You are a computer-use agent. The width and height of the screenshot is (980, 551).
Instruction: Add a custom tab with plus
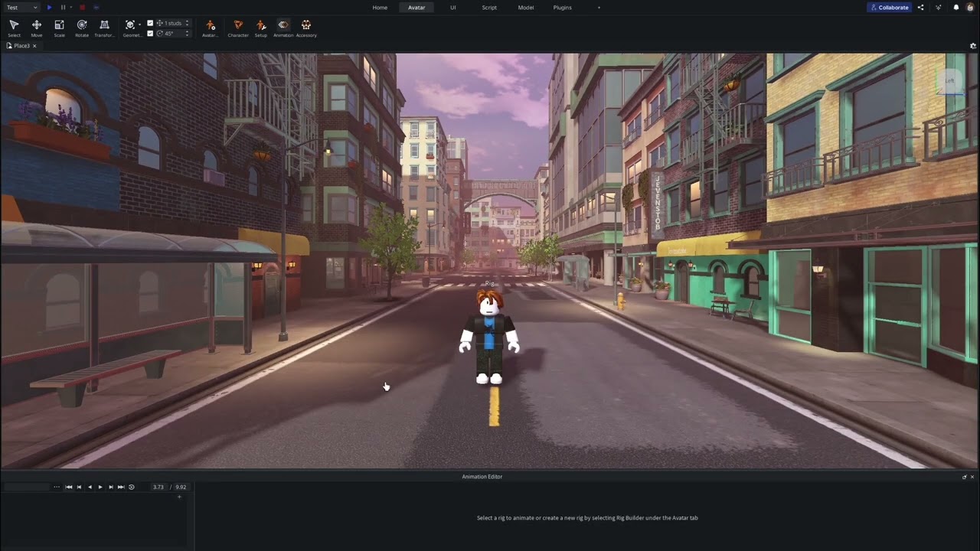point(599,7)
